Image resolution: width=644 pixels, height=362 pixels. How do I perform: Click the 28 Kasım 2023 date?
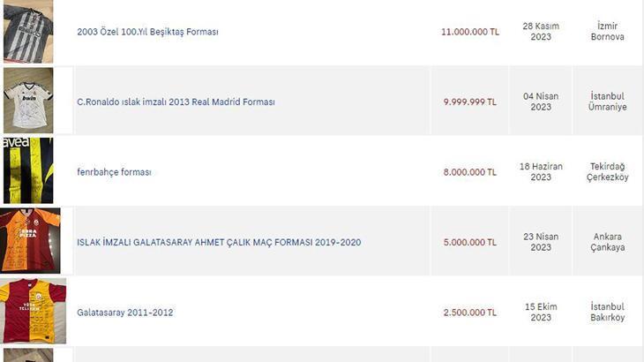(541, 32)
